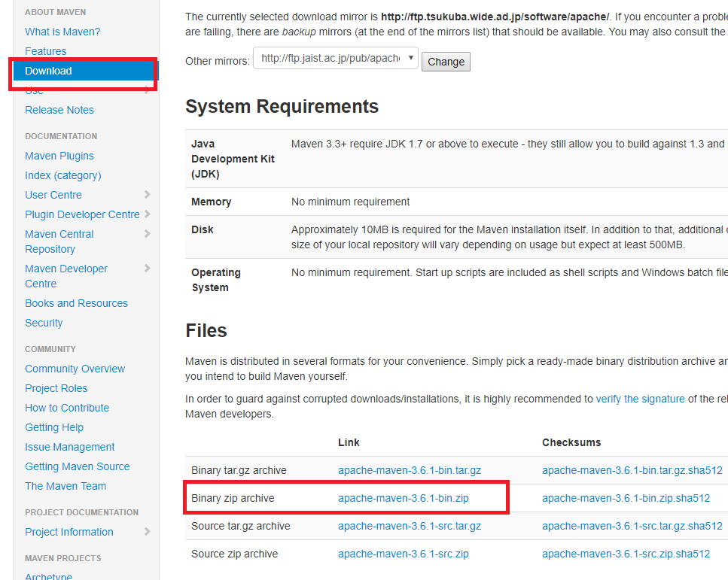Open The Maven Team link

click(65, 486)
